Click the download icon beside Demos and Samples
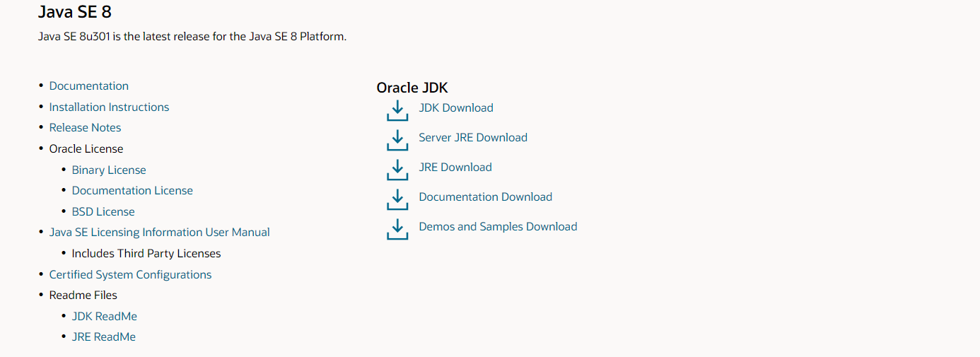Image resolution: width=980 pixels, height=357 pixels. (397, 229)
